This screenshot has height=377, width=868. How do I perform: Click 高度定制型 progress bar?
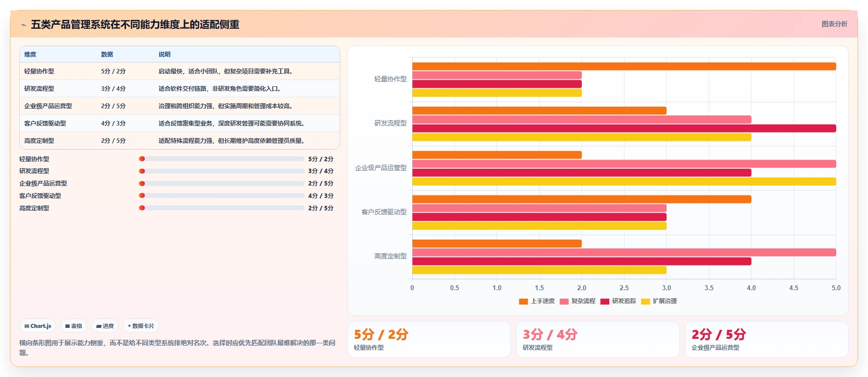coord(222,208)
